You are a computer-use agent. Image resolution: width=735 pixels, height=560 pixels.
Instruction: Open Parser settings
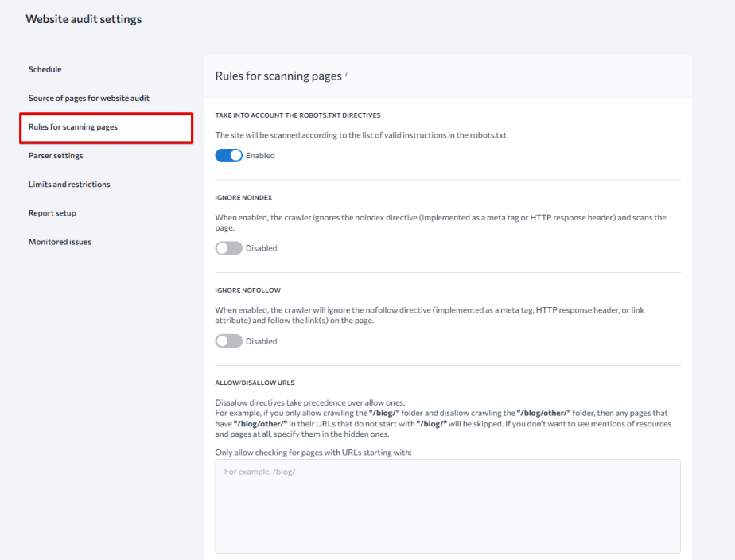pyautogui.click(x=55, y=155)
